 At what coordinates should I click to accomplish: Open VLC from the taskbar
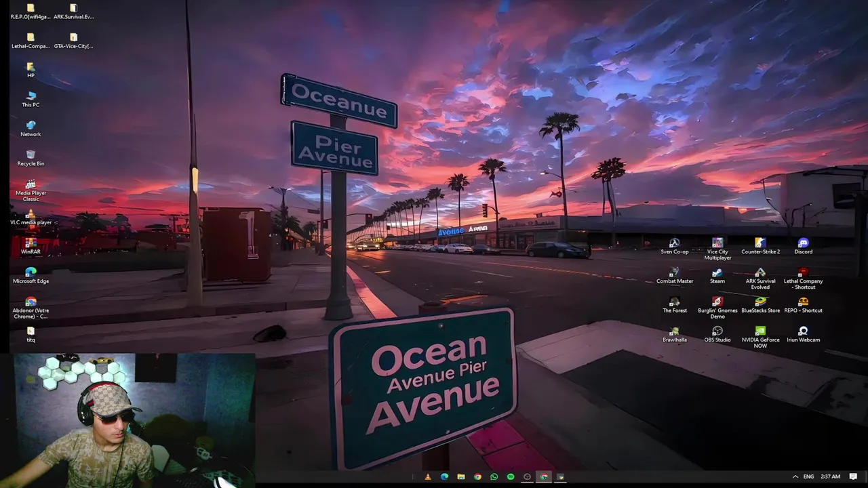click(x=427, y=476)
